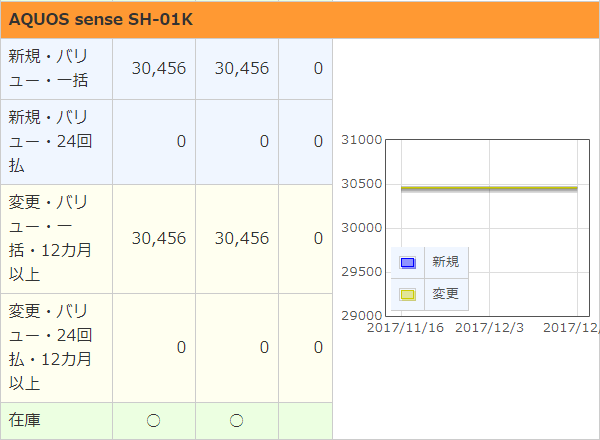
Task: Click first 0 in 変更・24回払 row
Action: [x=181, y=347]
